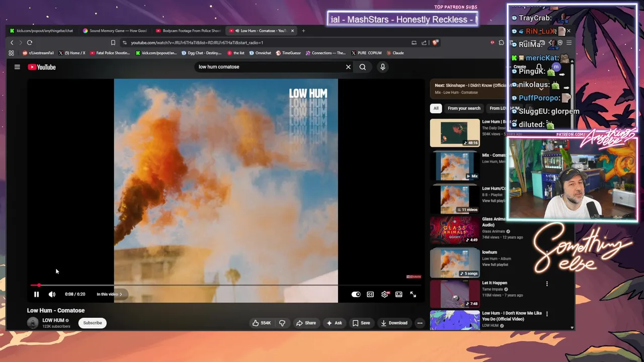
Task: Open the Brave Shields lion icon
Action: pos(435,43)
